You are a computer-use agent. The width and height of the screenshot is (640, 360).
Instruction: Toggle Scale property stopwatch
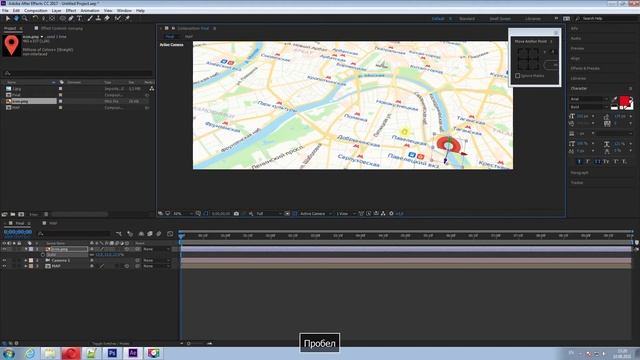[43, 255]
